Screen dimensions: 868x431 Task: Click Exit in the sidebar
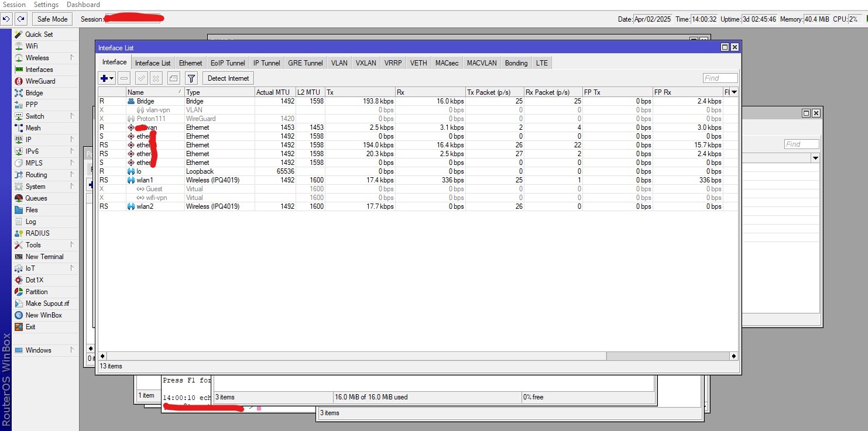tap(30, 327)
